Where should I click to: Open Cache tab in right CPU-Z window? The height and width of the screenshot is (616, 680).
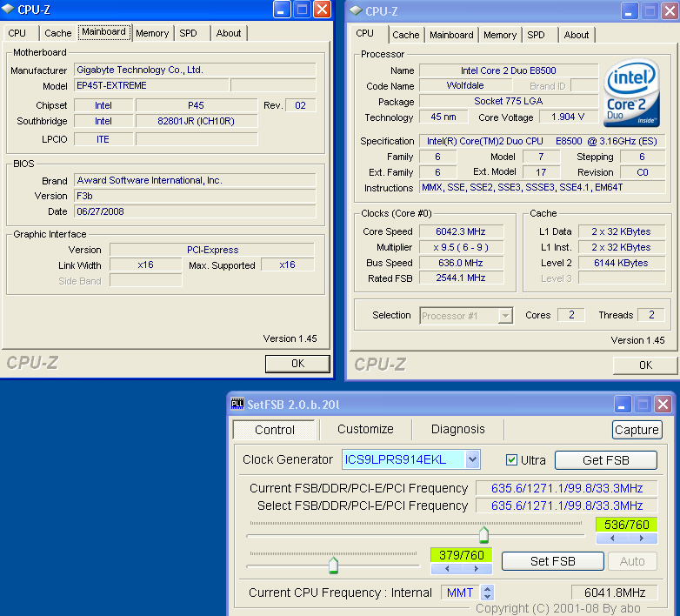(406, 35)
